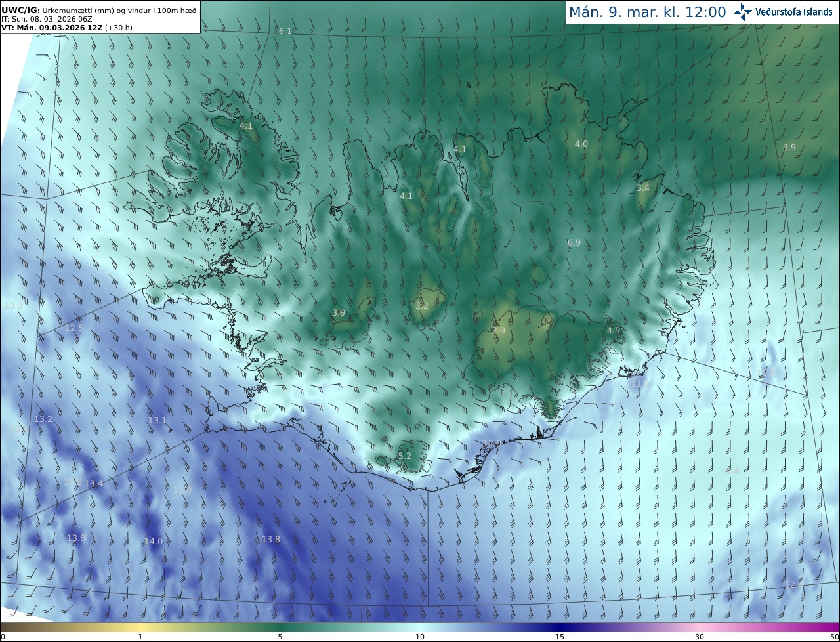Click the 4.5 value in southeast Iceland
This screenshot has height=642, width=840.
click(614, 331)
